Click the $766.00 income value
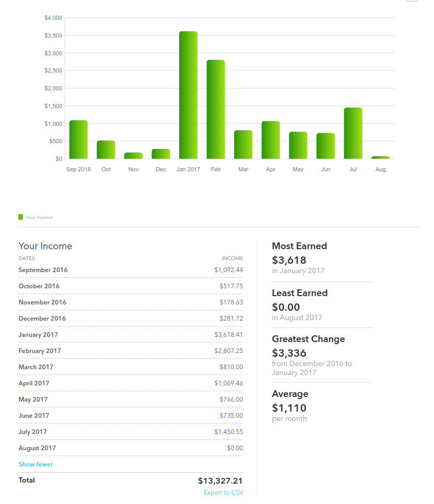Viewport: 434px width, 504px height. 231,400
